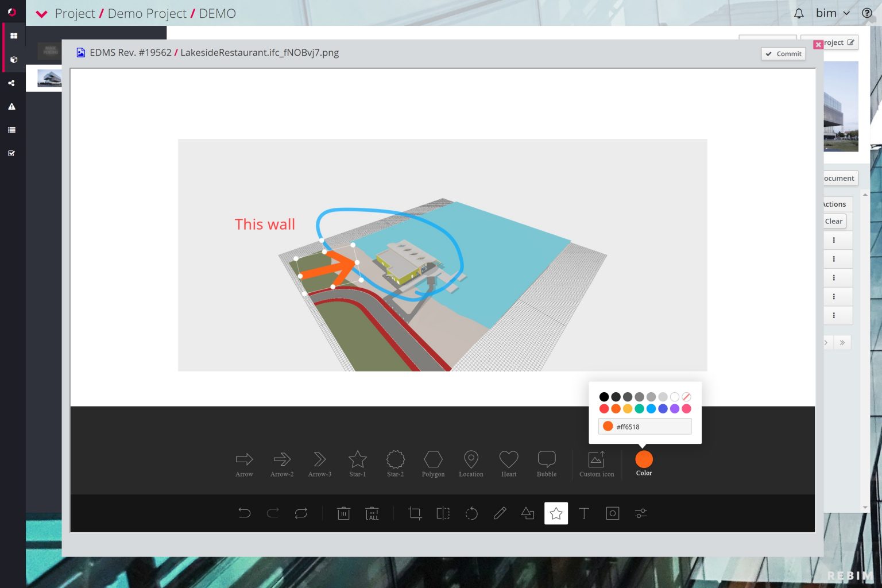Expand the project breadcrumb chevron
This screenshot has width=882, height=588.
point(41,14)
